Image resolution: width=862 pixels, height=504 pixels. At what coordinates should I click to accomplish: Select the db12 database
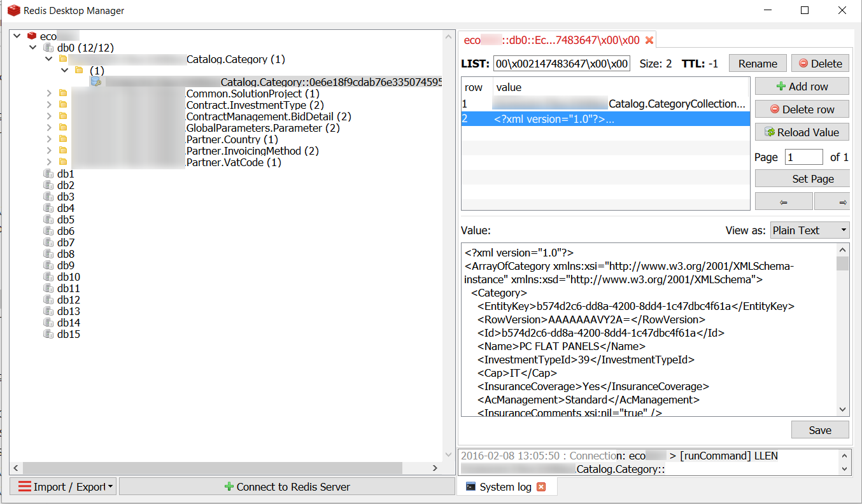68,300
